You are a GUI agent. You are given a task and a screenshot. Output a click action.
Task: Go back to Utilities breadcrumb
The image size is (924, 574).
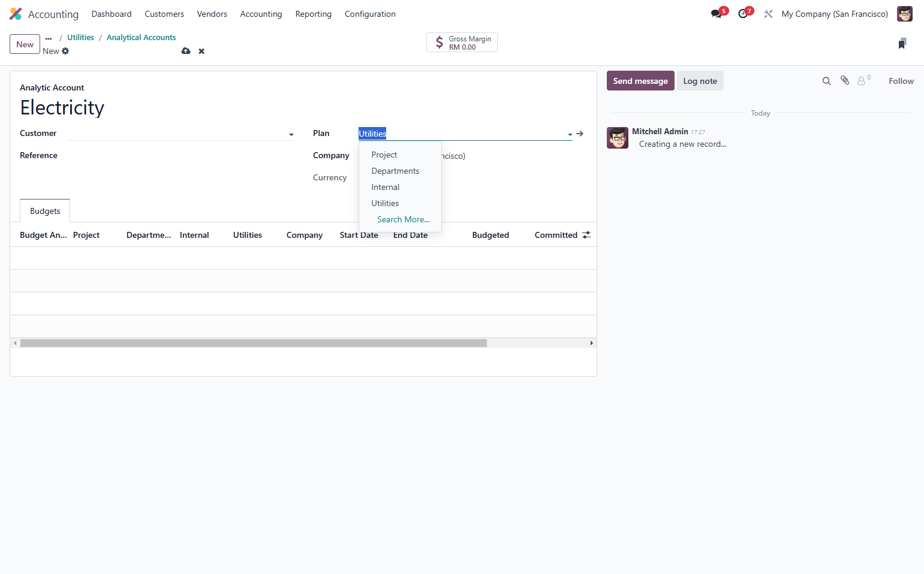80,37
